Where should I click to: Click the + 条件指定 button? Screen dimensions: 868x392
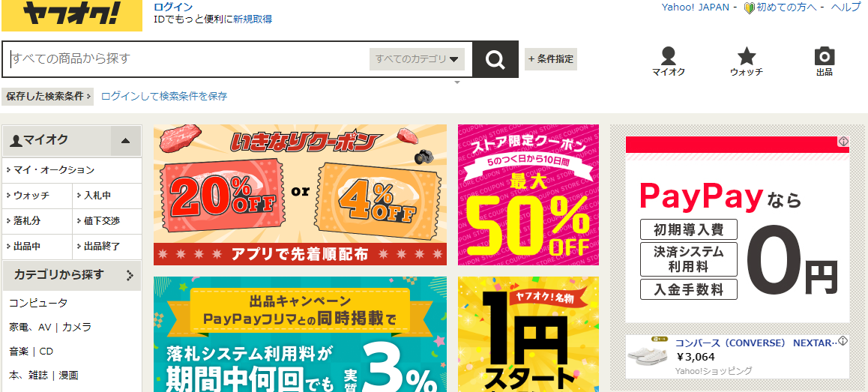tap(551, 59)
